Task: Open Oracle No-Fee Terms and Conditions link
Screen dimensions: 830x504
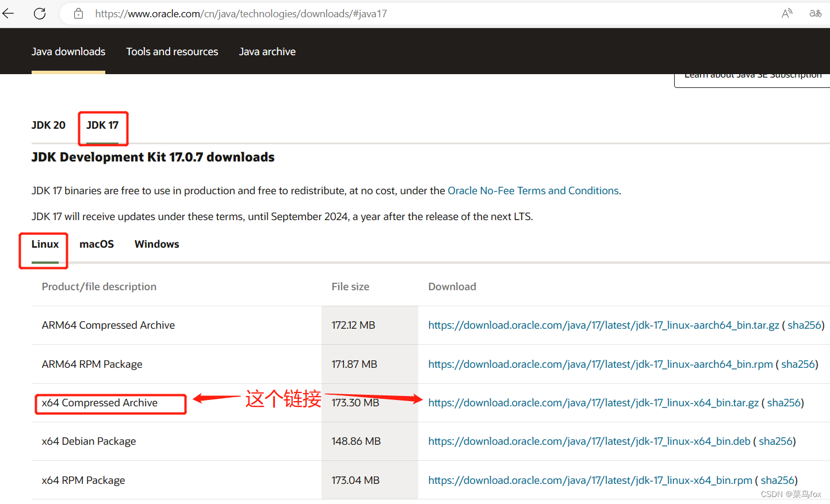Action: (533, 191)
